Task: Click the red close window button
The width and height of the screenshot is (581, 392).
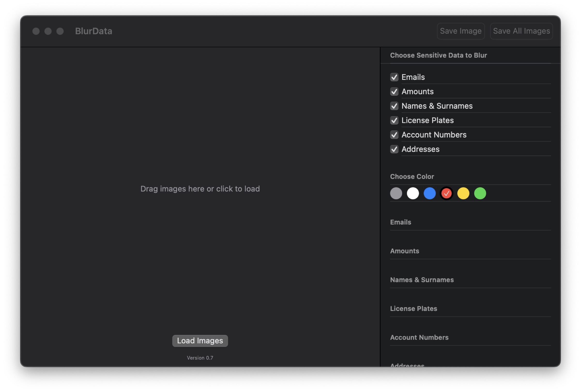Action: (36, 31)
